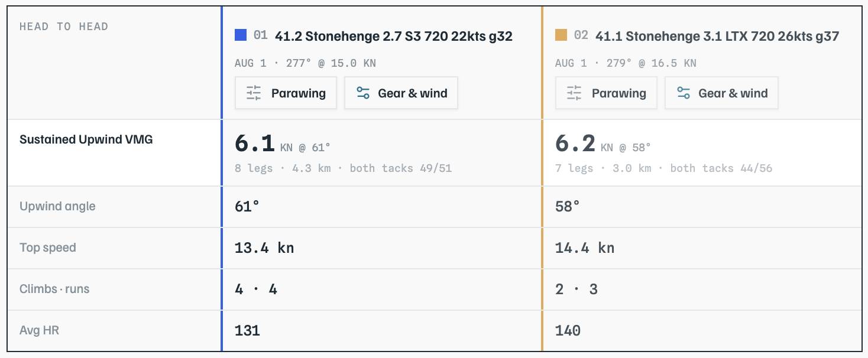Open Gear & wind for session 01
Image resolution: width=868 pixels, height=358 pixels.
[401, 93]
